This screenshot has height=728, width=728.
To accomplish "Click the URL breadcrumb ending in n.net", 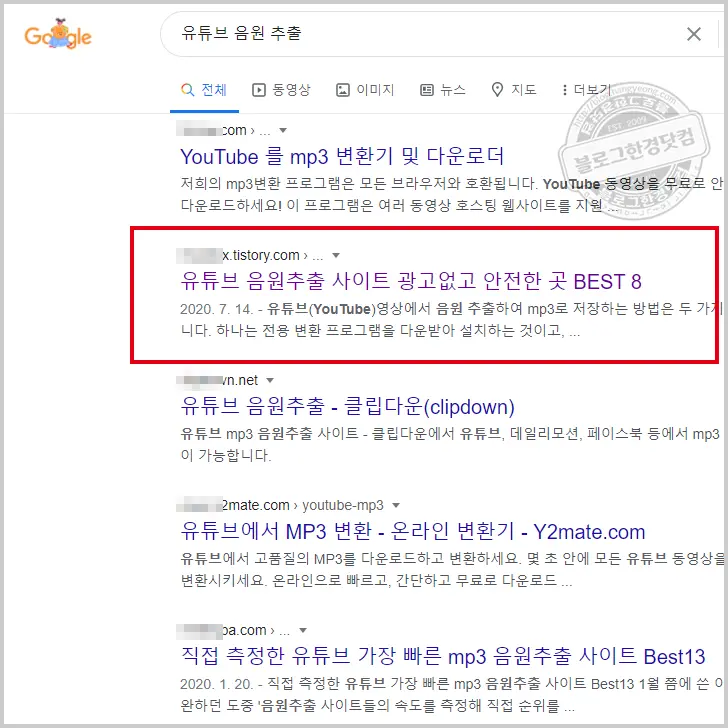I will click(217, 380).
